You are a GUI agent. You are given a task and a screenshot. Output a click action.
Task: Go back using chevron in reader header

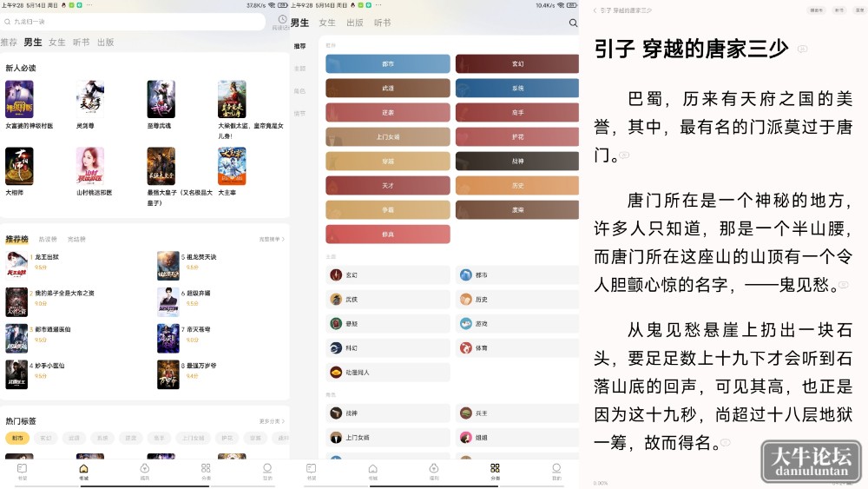595,10
